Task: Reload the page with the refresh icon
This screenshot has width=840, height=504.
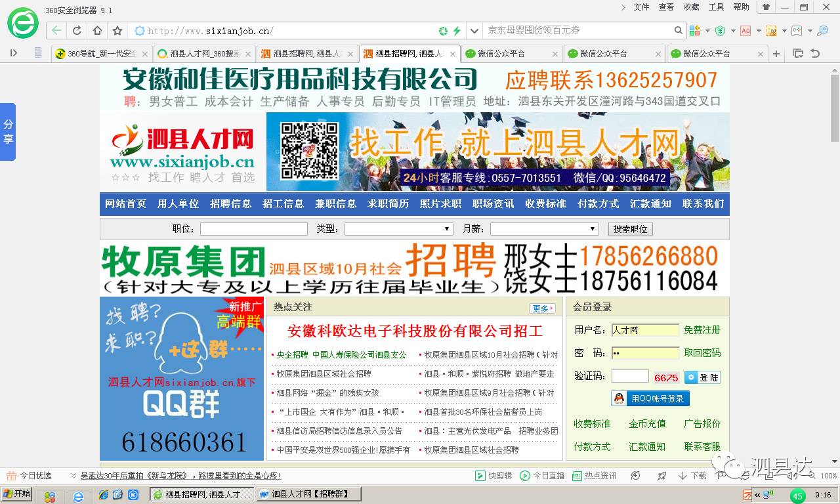Action: tap(77, 30)
